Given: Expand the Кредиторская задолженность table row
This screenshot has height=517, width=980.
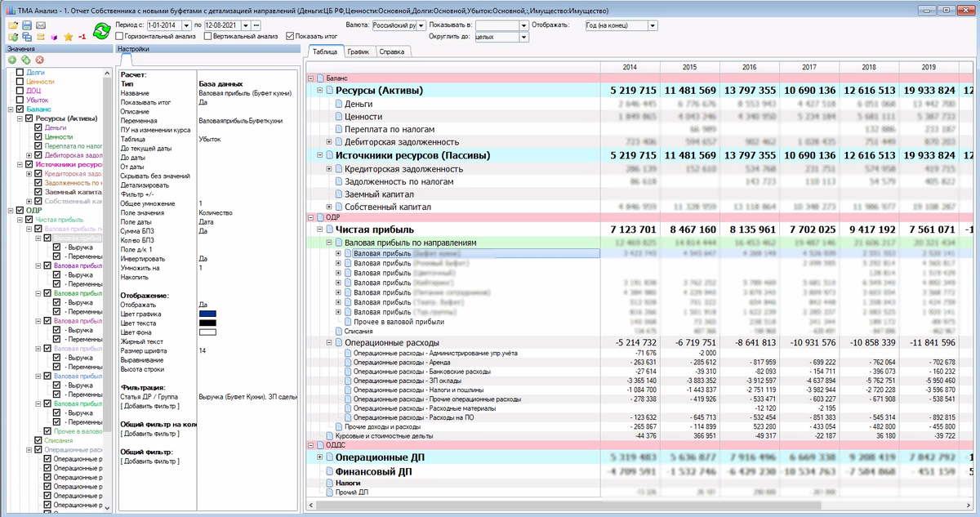Looking at the screenshot, I should coord(329,169).
